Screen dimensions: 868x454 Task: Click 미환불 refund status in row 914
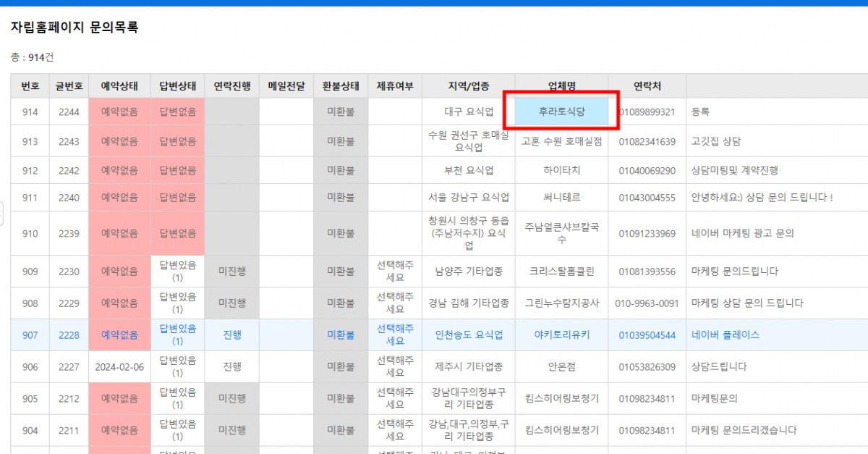pos(341,112)
